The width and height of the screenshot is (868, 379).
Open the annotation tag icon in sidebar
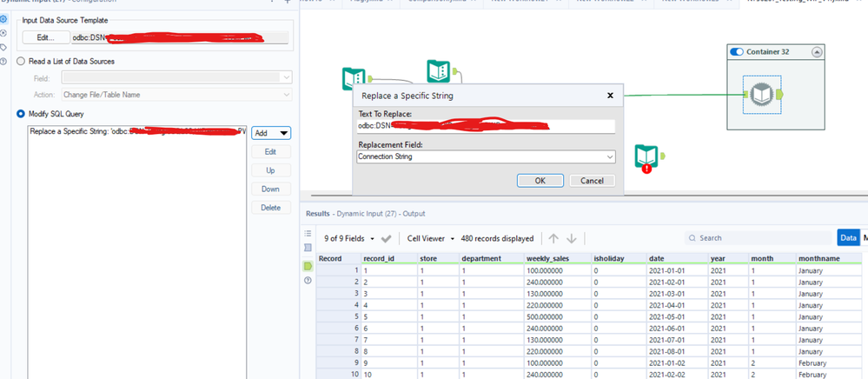(3, 47)
